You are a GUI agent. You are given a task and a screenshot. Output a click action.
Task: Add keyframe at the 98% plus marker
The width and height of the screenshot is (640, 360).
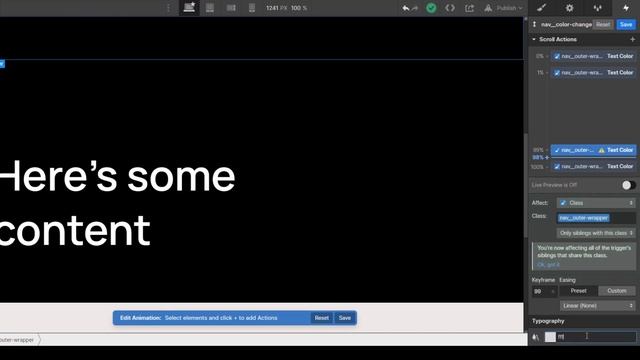(x=547, y=158)
